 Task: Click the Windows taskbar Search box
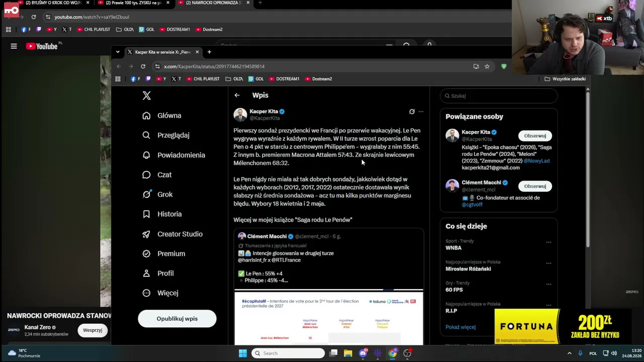(288, 353)
